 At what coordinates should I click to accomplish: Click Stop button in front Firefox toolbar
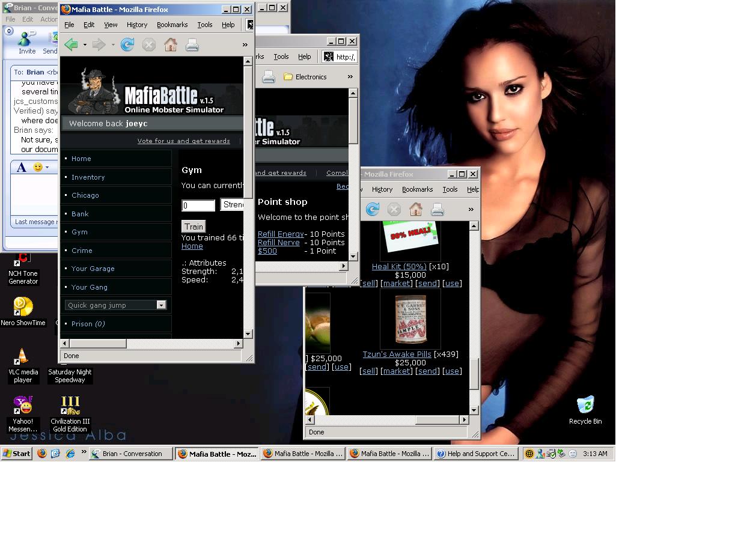[x=149, y=44]
